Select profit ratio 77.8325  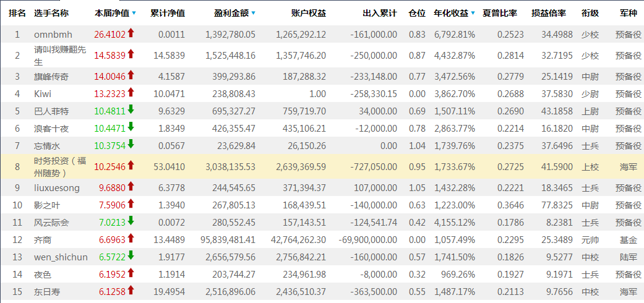pos(557,205)
